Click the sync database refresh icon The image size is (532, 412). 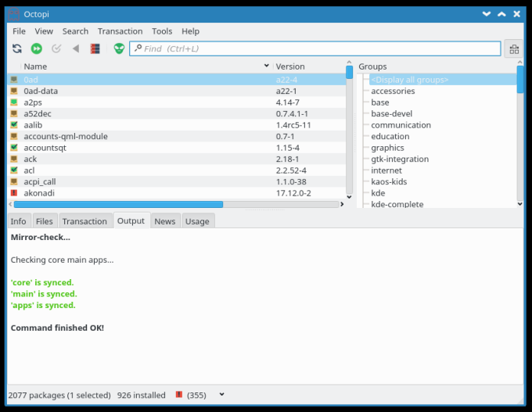[17, 48]
